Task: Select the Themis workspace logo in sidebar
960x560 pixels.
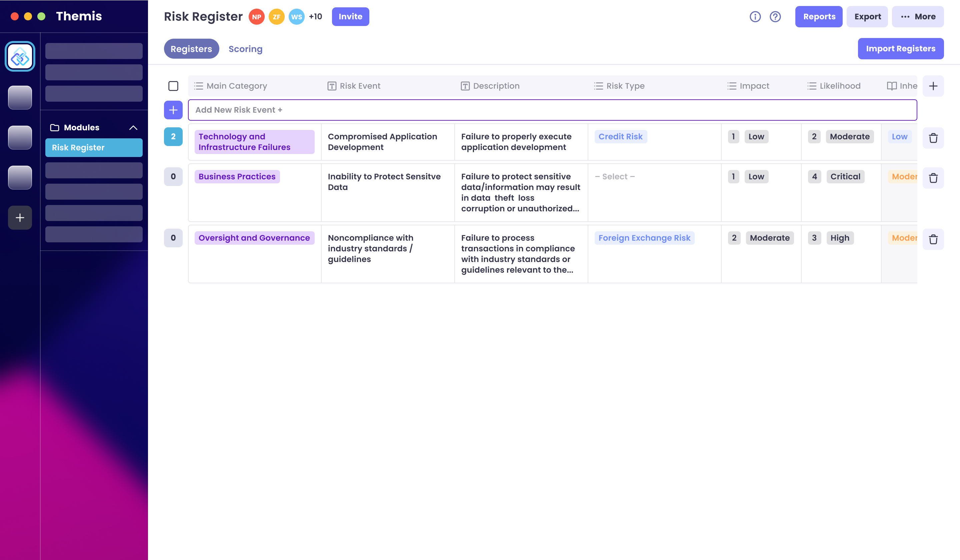Action: coord(20,56)
